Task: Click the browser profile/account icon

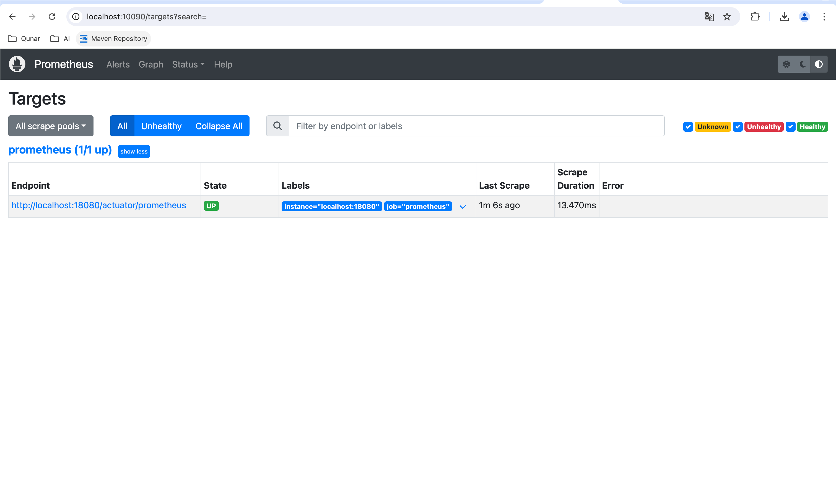Action: [804, 17]
